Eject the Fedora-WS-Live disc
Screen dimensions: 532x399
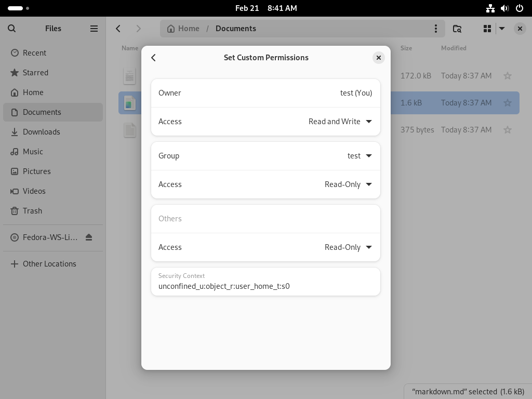coord(89,237)
